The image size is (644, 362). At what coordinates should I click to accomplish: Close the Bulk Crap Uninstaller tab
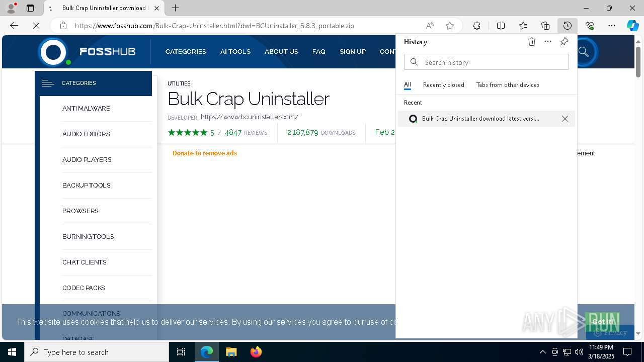coord(156,8)
